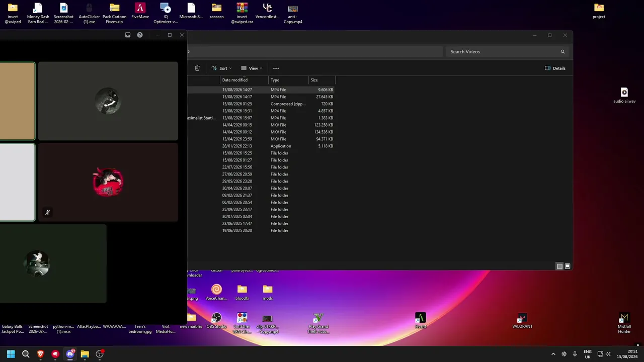Select the invert @swiped.rar archive icon

coord(242,14)
